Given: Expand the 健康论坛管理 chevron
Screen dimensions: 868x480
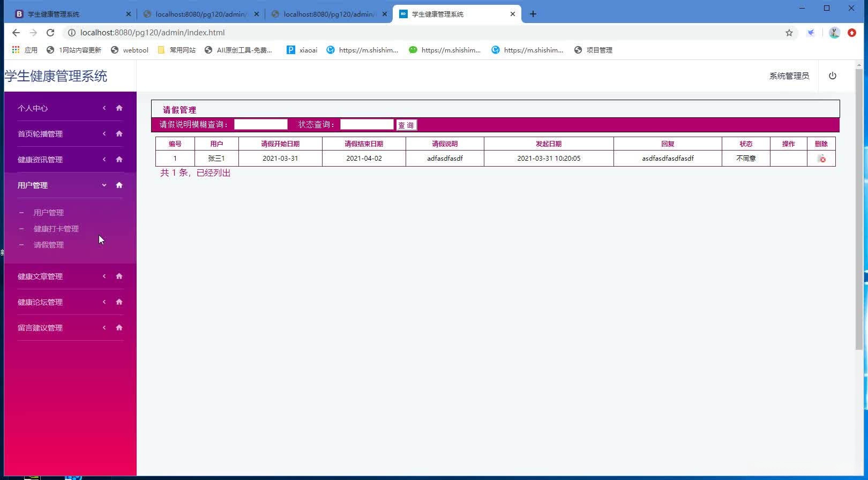Looking at the screenshot, I should (x=104, y=302).
